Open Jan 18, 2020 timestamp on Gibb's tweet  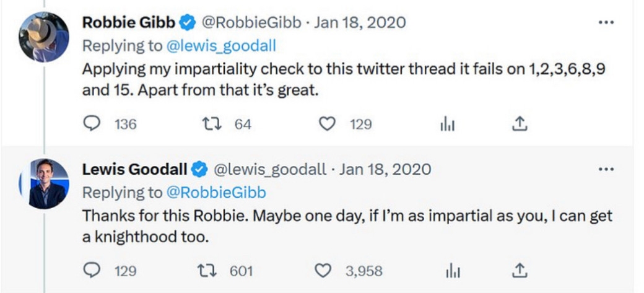point(360,23)
